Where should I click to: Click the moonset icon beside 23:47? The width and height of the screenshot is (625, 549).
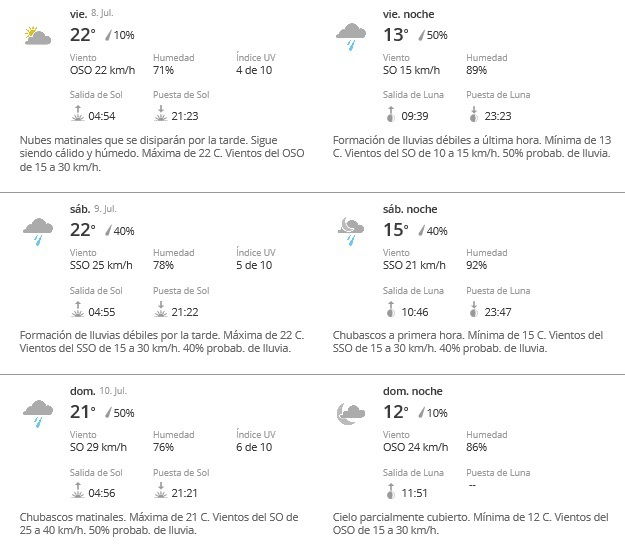(x=474, y=309)
